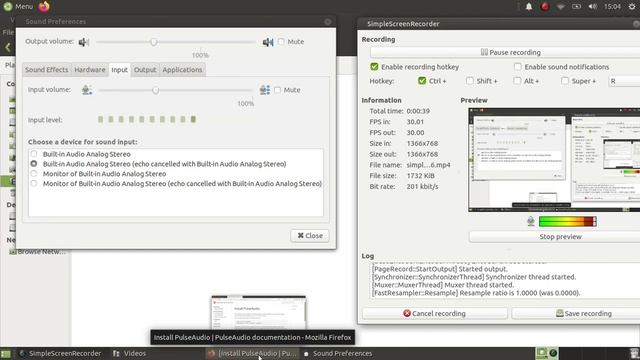The width and height of the screenshot is (640, 360).
Task: Toggle the Shift + hotkey modifier
Action: [470, 81]
